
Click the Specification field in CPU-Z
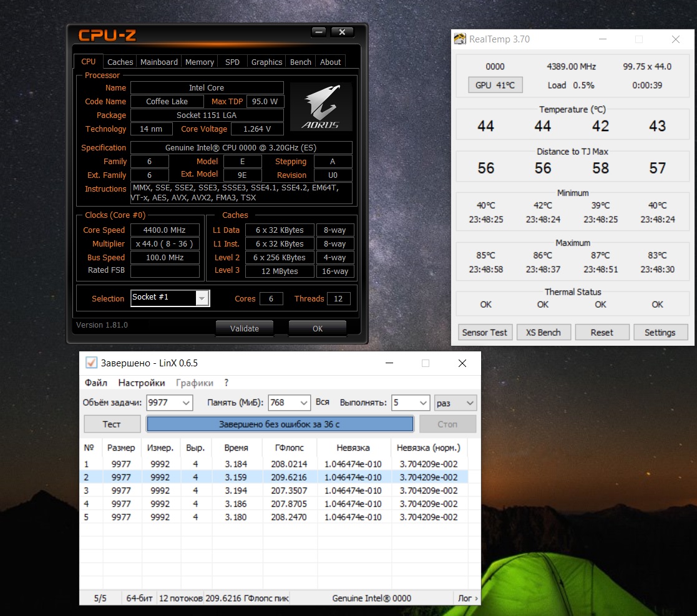point(241,147)
